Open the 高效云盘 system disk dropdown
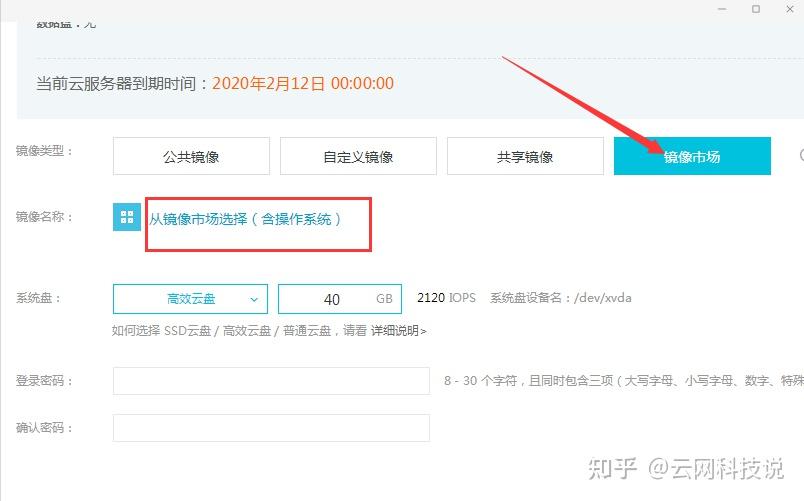This screenshot has width=804, height=501. click(190, 298)
